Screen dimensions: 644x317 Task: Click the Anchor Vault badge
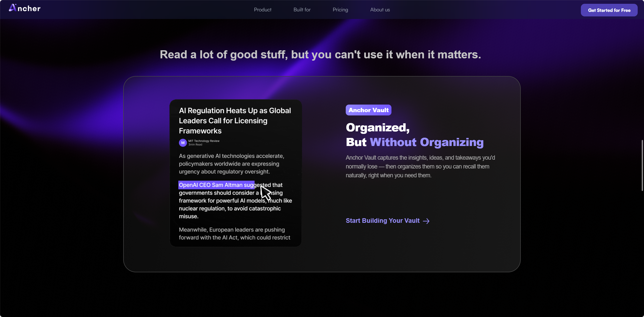coord(368,110)
